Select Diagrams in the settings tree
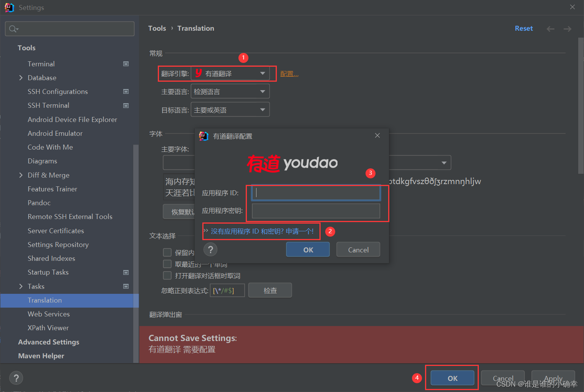The width and height of the screenshot is (584, 392). tap(42, 161)
